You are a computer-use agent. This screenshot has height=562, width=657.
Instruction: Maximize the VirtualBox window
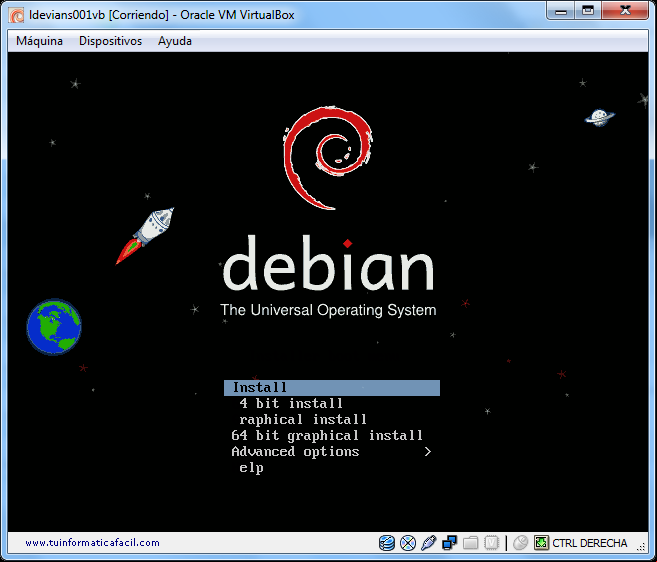(x=588, y=11)
